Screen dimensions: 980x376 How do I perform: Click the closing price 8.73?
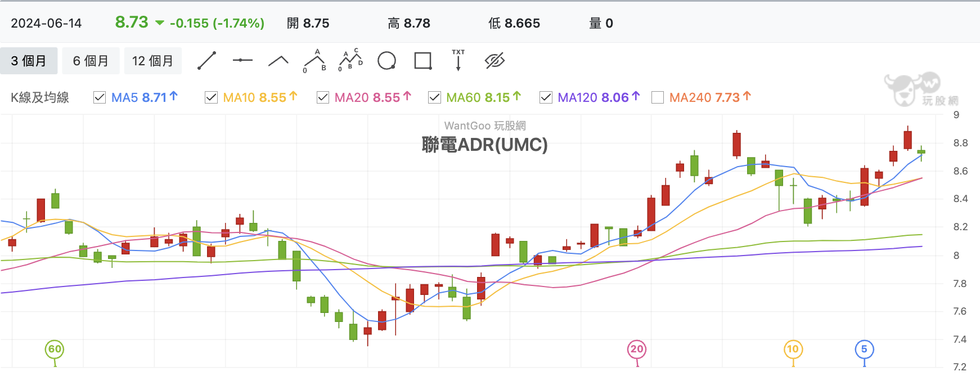132,23
